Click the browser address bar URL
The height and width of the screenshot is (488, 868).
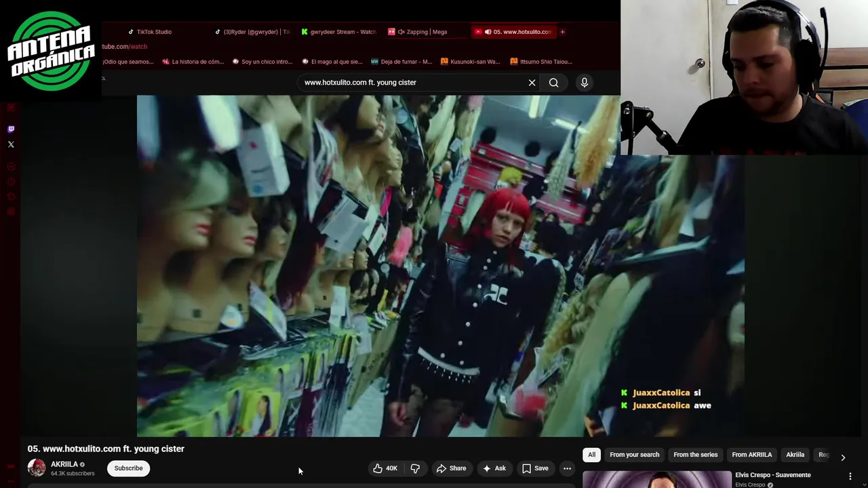click(125, 47)
